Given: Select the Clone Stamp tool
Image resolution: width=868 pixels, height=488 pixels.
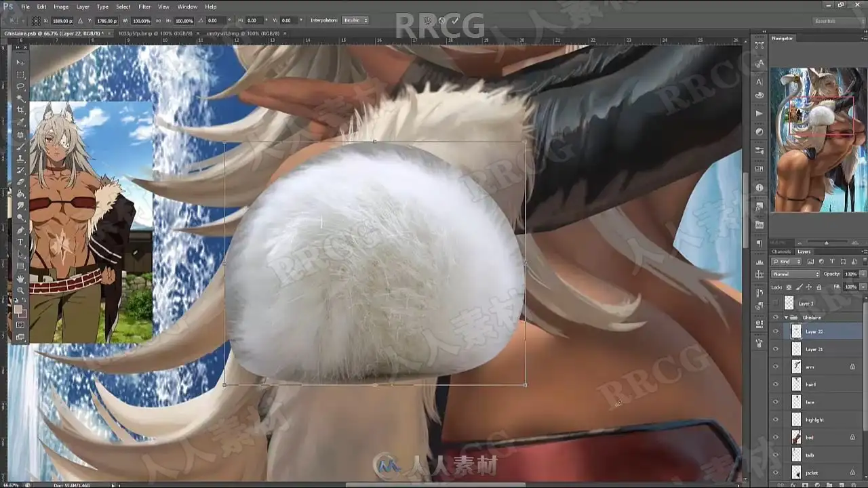Looking at the screenshot, I should coord(20,159).
